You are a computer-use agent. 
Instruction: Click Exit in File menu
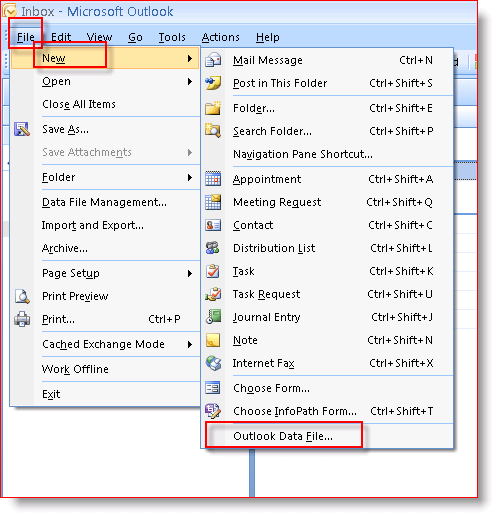[105, 394]
